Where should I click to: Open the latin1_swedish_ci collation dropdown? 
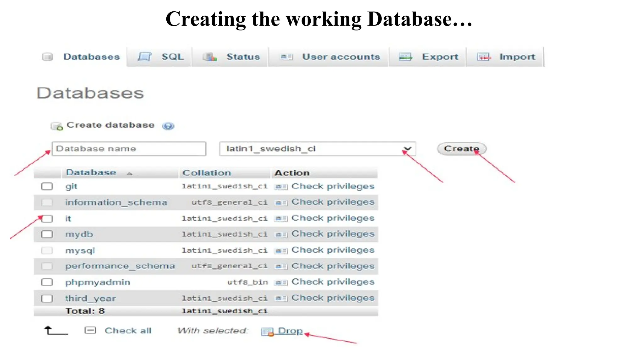point(318,149)
